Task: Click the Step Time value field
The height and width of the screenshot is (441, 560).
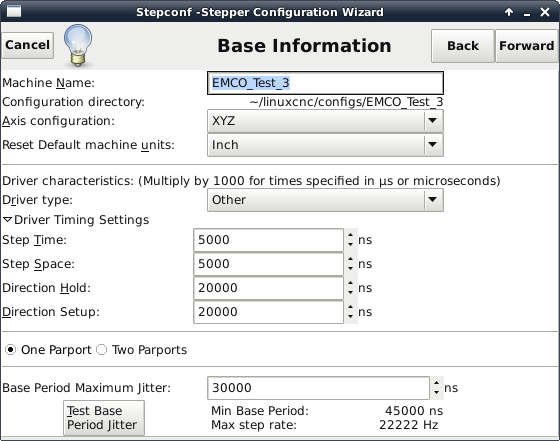Action: click(x=268, y=240)
